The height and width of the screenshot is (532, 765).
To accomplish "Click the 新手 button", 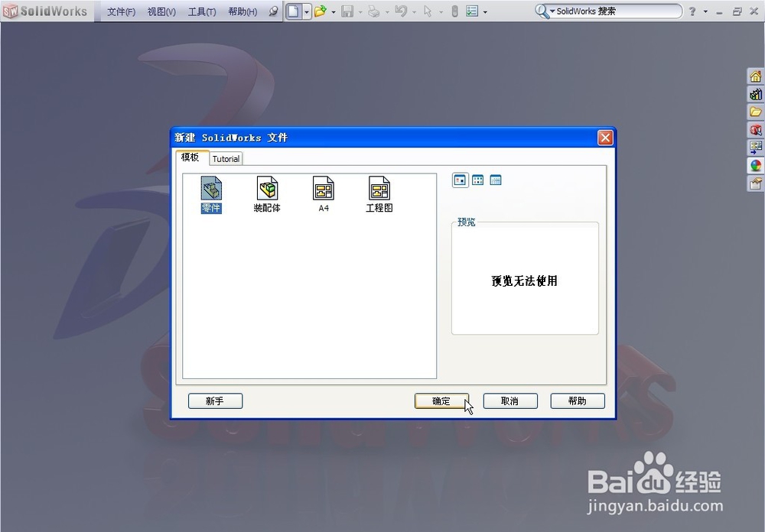I will tap(215, 401).
